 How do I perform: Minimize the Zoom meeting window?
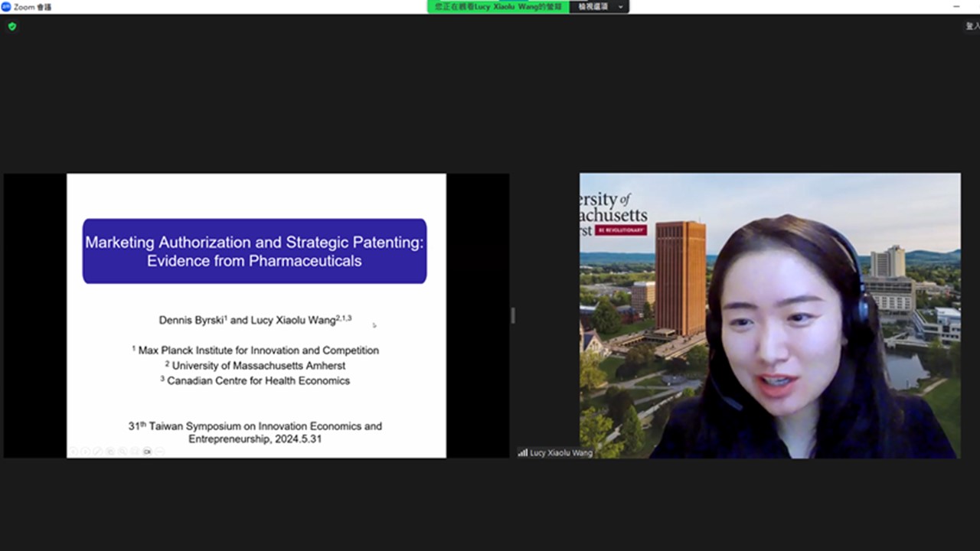point(957,6)
